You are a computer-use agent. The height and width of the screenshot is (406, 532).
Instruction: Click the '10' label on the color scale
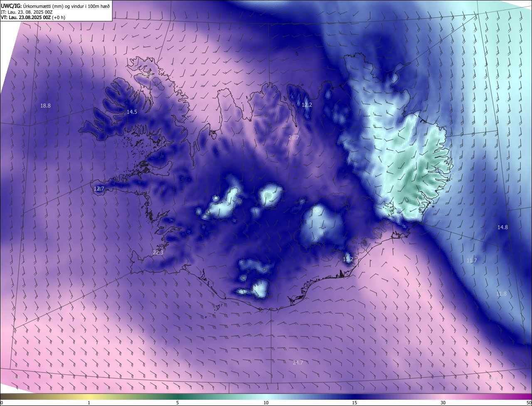[x=266, y=403]
